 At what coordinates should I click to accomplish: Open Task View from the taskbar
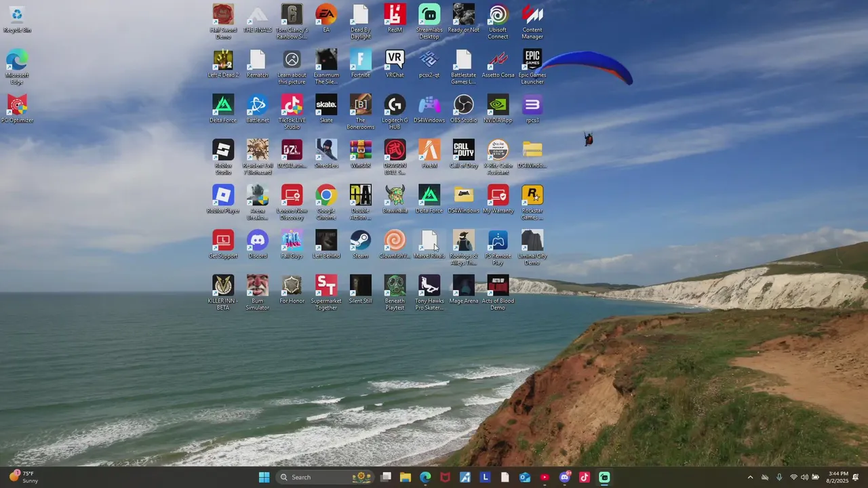pos(386,477)
